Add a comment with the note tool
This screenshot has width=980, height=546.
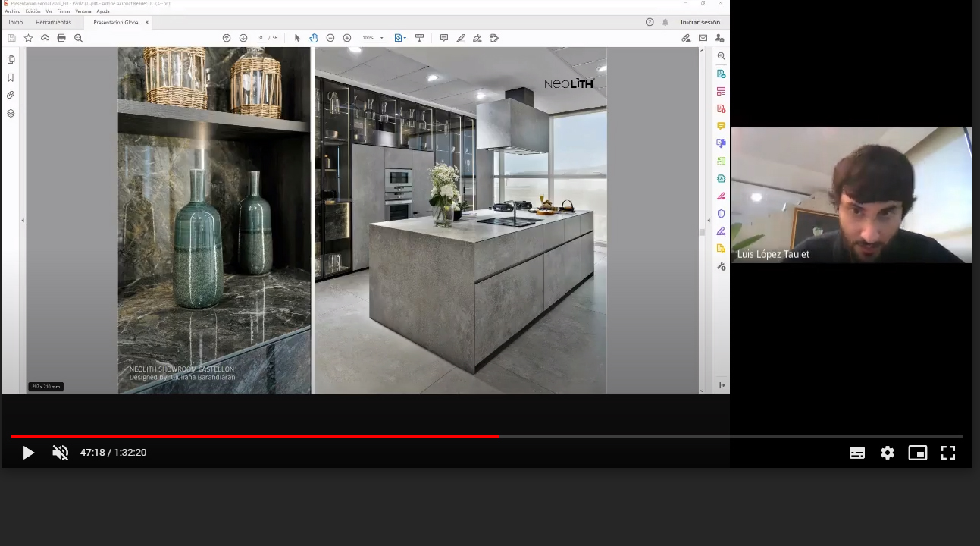[444, 38]
